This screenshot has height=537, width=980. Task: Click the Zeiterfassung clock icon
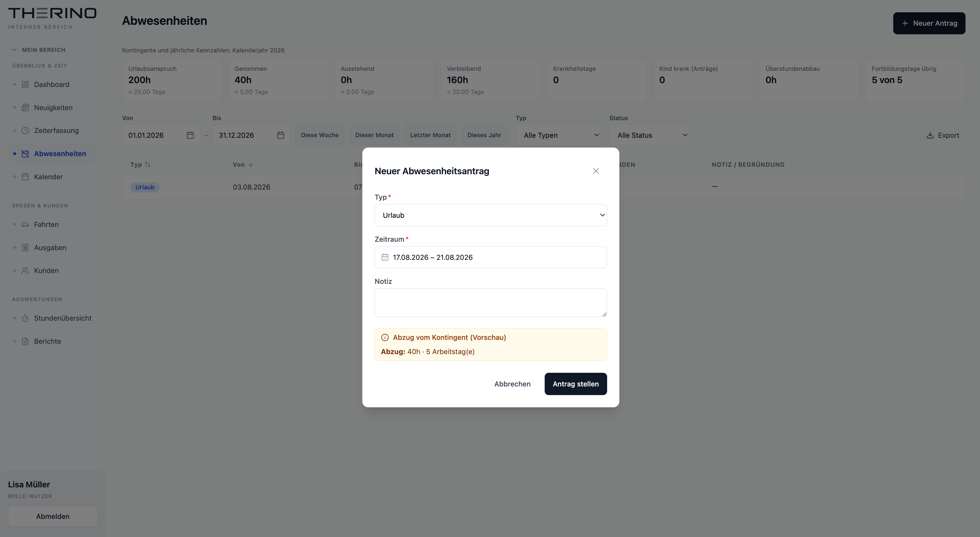pyautogui.click(x=25, y=130)
